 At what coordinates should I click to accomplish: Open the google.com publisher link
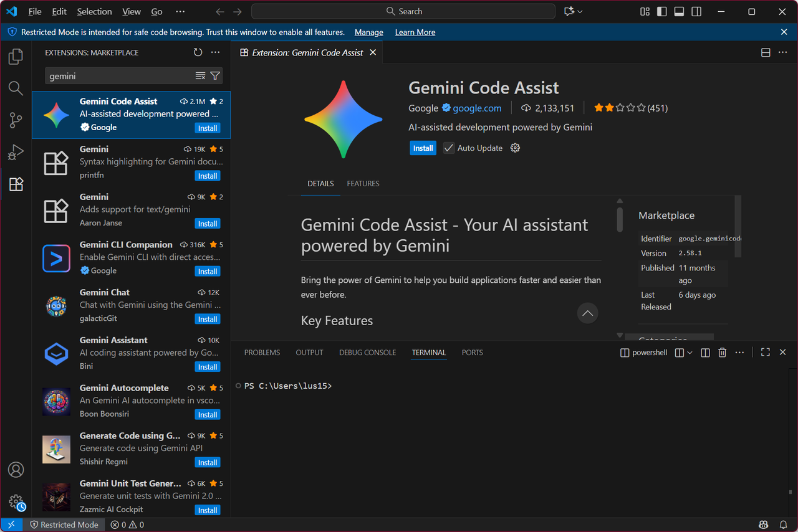click(477, 108)
